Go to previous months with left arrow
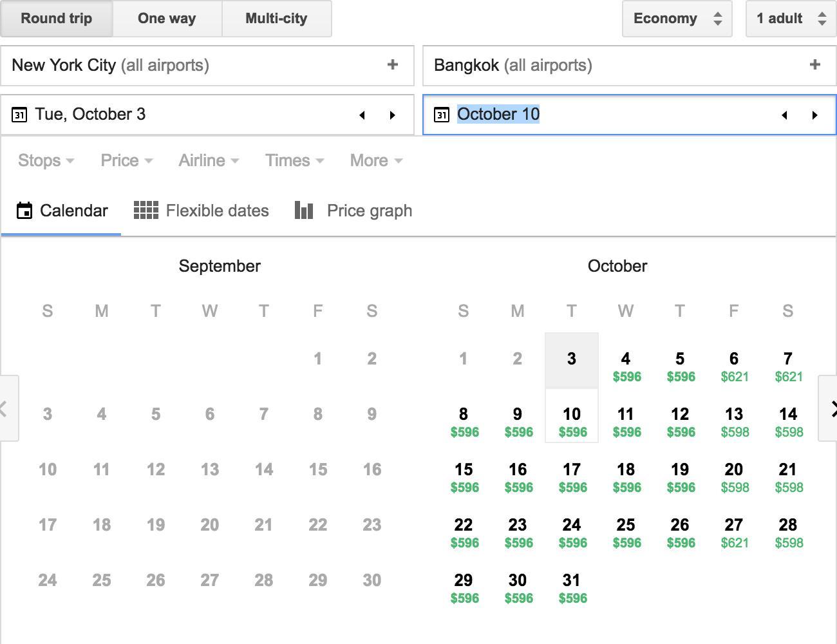Screen dimensions: 837x644 pyautogui.click(x=8, y=408)
